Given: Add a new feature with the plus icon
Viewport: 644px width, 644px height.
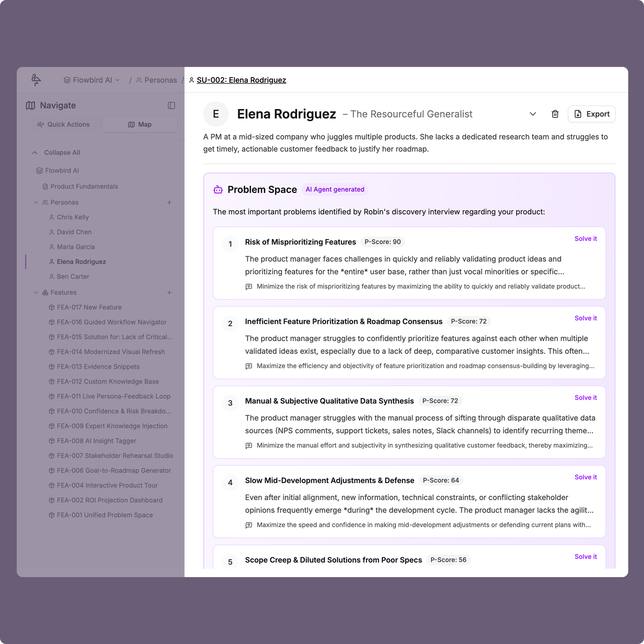Looking at the screenshot, I should 170,292.
